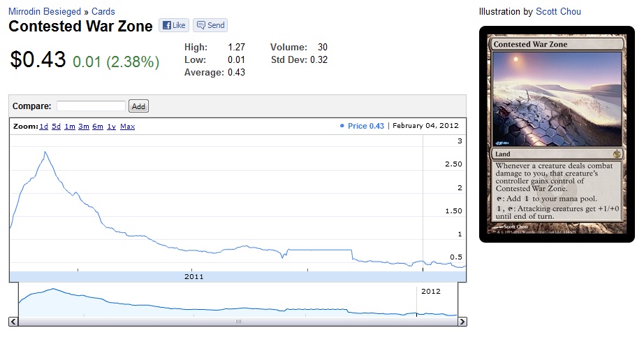
Task: Click the Facebook Like button
Action: (x=174, y=25)
